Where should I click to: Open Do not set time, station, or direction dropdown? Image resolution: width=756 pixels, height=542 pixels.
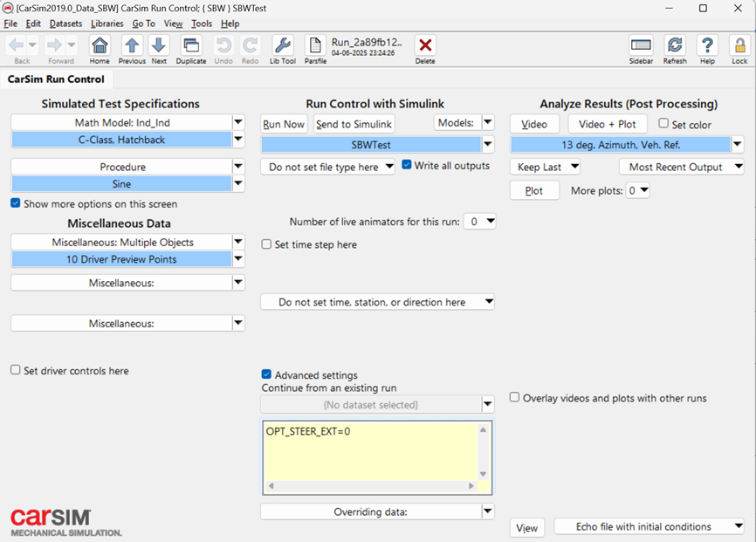(x=377, y=302)
